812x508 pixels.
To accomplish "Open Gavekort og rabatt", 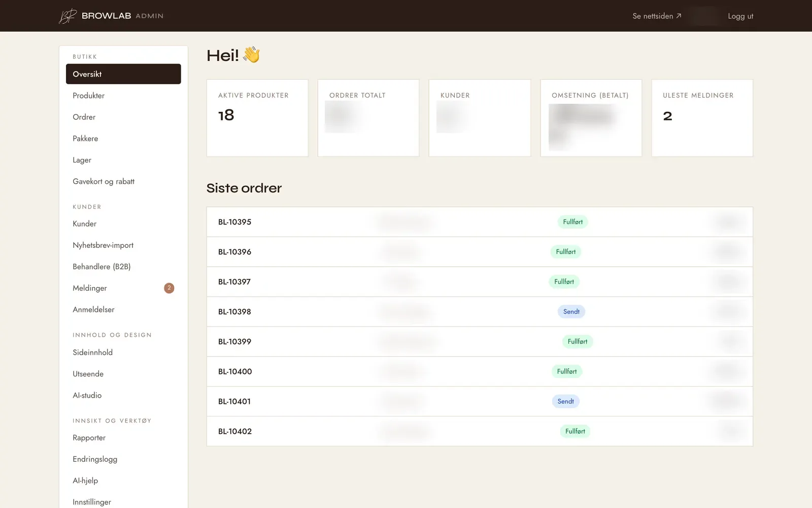I will tap(123, 181).
